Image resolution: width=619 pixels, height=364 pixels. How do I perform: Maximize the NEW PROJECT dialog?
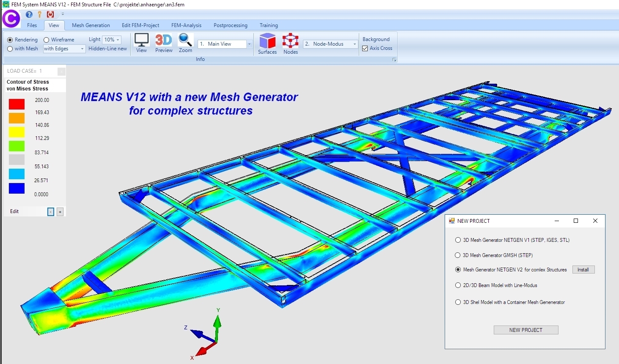(576, 221)
